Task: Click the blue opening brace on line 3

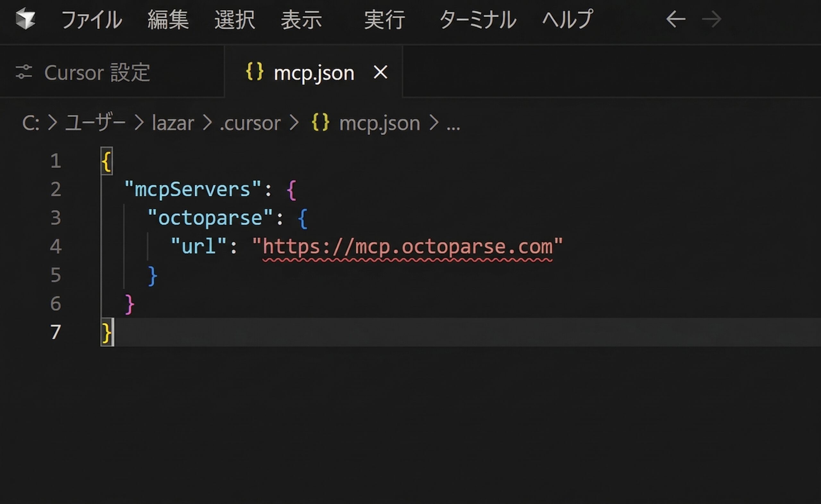Action: pyautogui.click(x=303, y=219)
